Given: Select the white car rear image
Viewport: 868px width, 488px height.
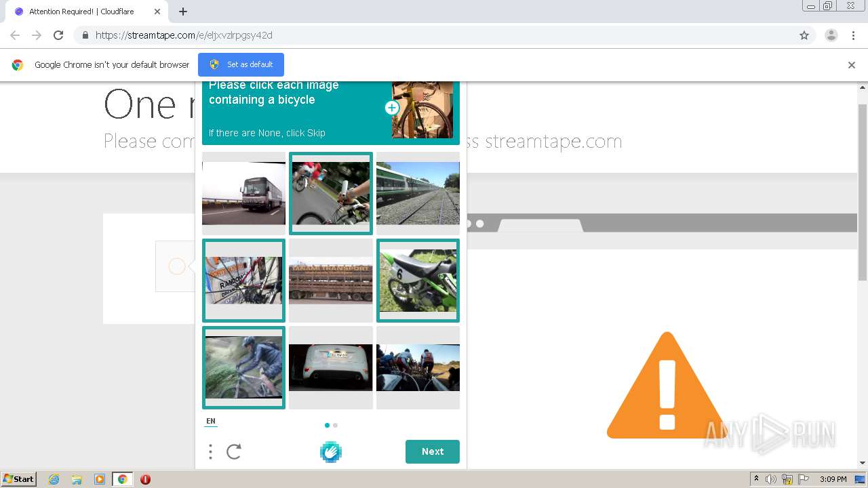Looking at the screenshot, I should pyautogui.click(x=331, y=367).
